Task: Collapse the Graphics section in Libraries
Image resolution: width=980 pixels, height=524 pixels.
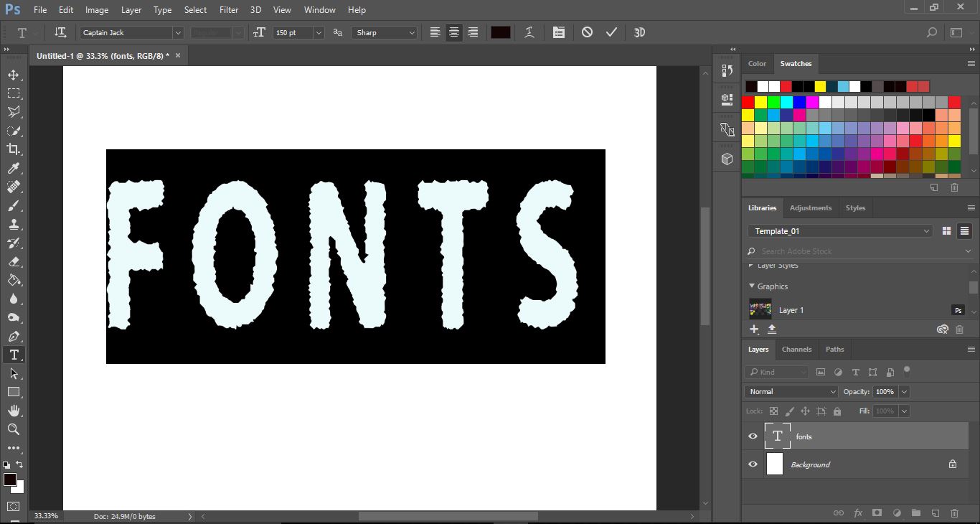Action: [752, 286]
